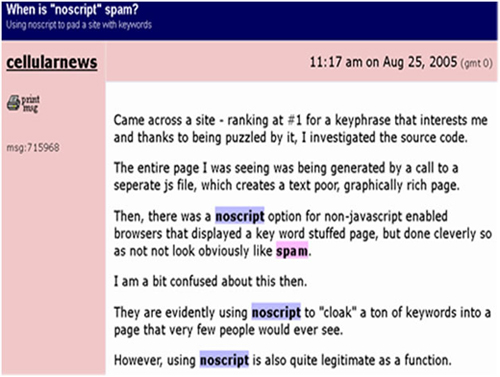Click highlighted noscript in "there was a noscript option"
Image resolution: width=500 pixels, height=377 pixels.
coord(240,216)
